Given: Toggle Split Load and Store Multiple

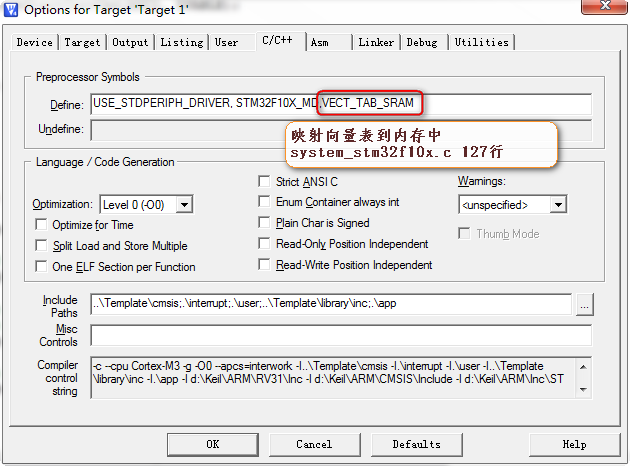Looking at the screenshot, I should coord(41,245).
